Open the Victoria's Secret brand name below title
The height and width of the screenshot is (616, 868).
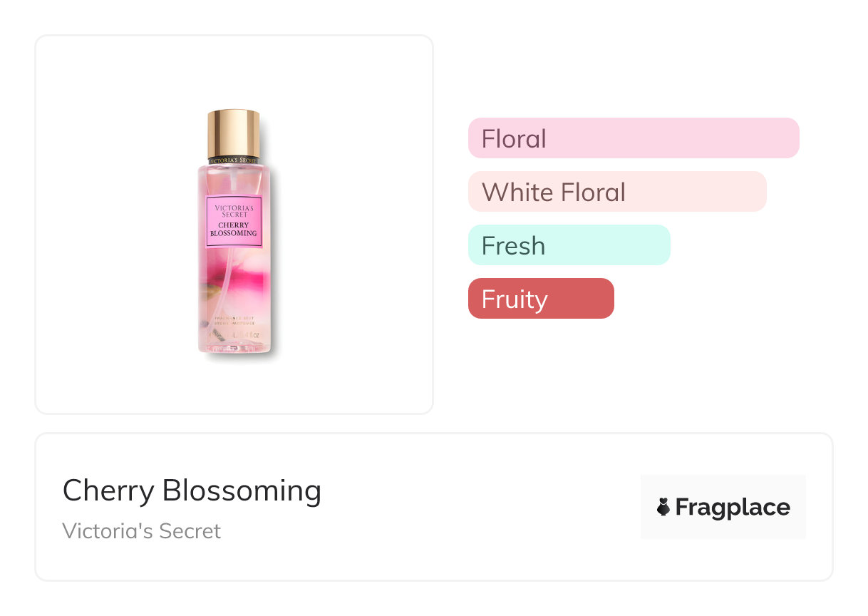pyautogui.click(x=142, y=530)
